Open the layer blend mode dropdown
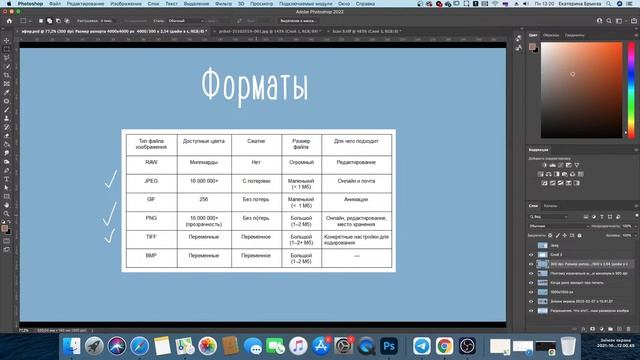The width and height of the screenshot is (640, 360). (559, 226)
